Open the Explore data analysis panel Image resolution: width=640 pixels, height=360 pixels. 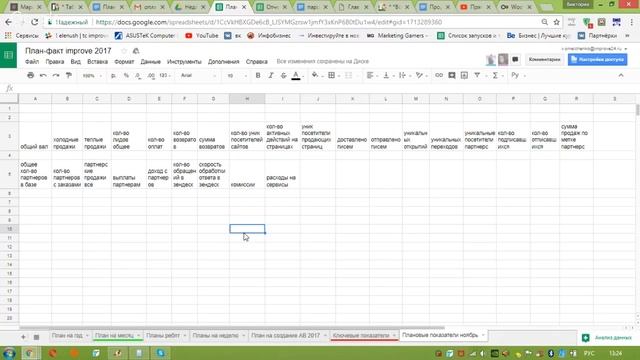tap(607, 338)
